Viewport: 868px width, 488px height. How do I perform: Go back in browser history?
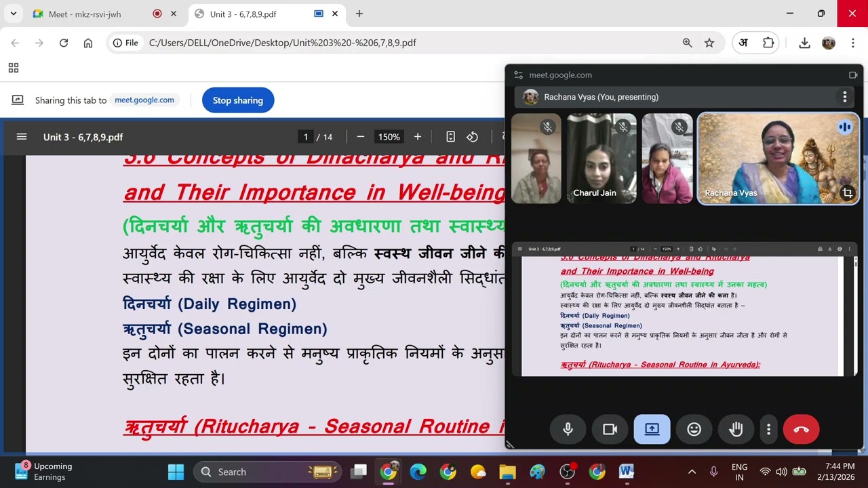[15, 43]
